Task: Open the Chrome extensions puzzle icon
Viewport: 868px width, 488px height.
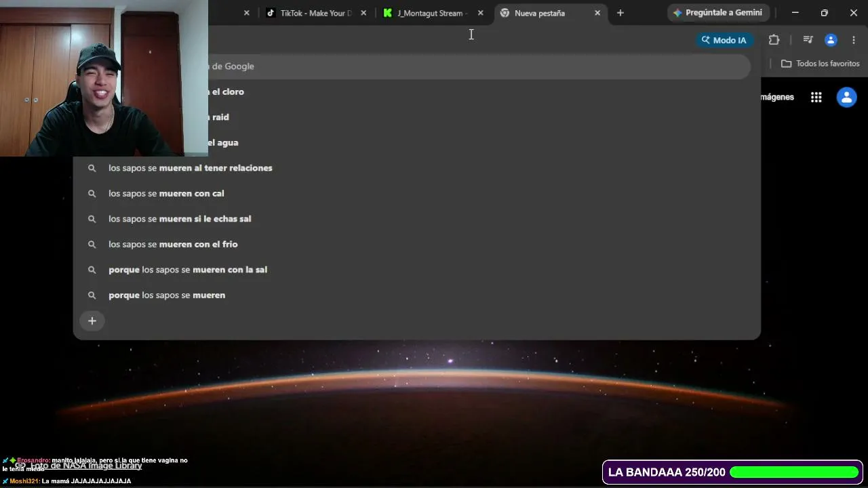Action: [774, 40]
